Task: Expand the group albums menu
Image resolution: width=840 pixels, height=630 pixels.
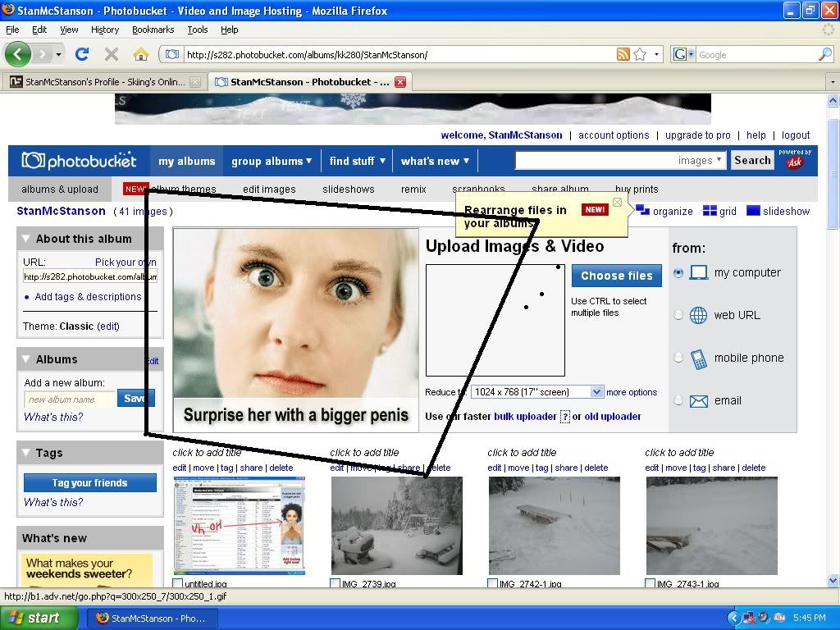Action: (x=272, y=162)
